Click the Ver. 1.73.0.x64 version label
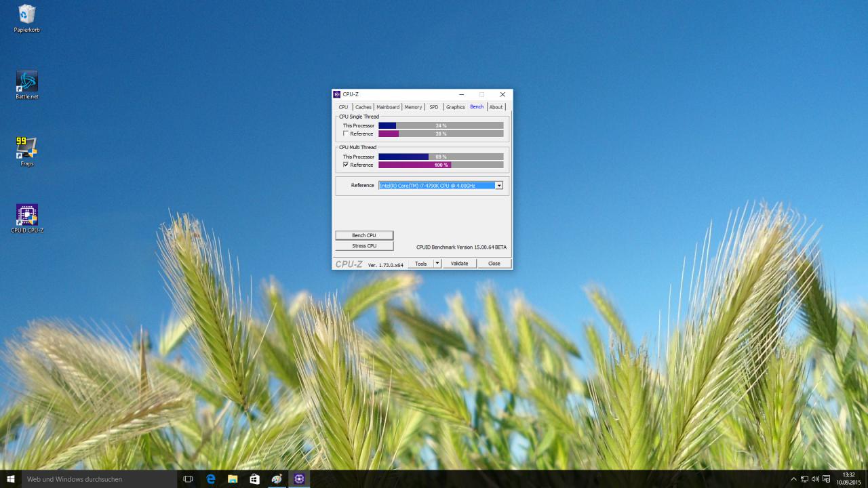 tap(385, 265)
